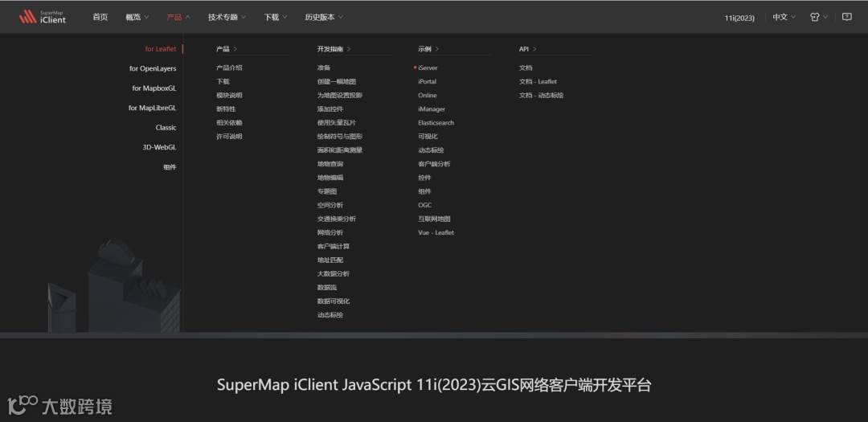
Task: Open the 文档 - Leaflet API link
Action: click(538, 81)
